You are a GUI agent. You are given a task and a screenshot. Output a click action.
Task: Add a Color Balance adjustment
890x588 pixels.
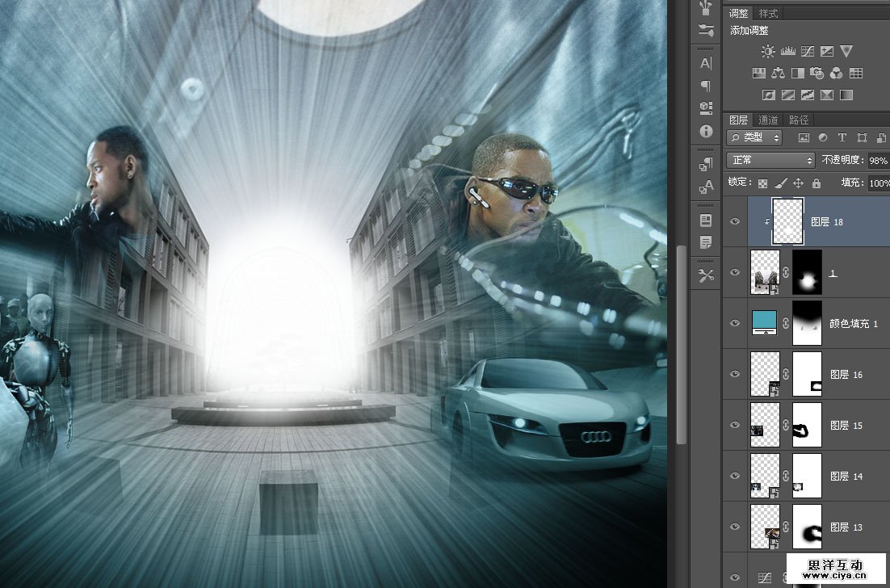tap(778, 73)
